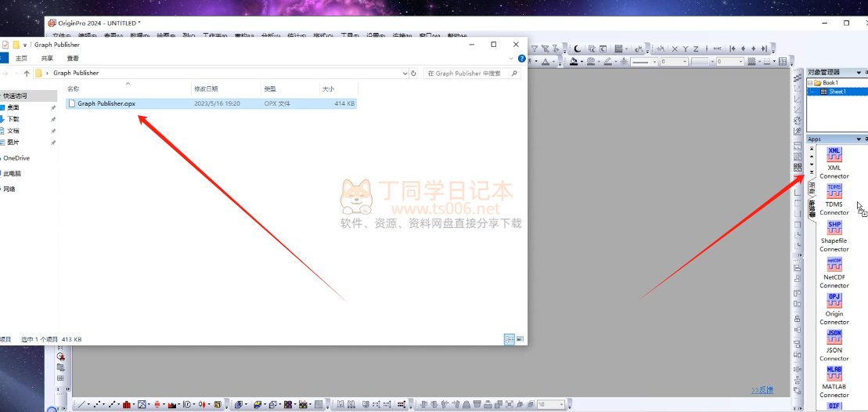Click the Line plot tool in bottom toolbar

pos(82,405)
